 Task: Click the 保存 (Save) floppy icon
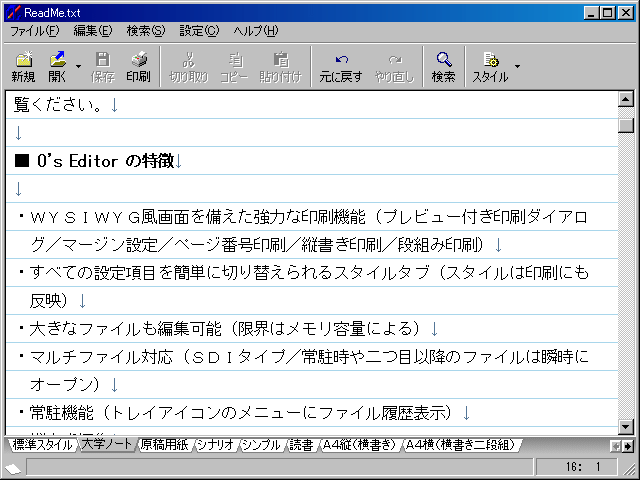(102, 66)
